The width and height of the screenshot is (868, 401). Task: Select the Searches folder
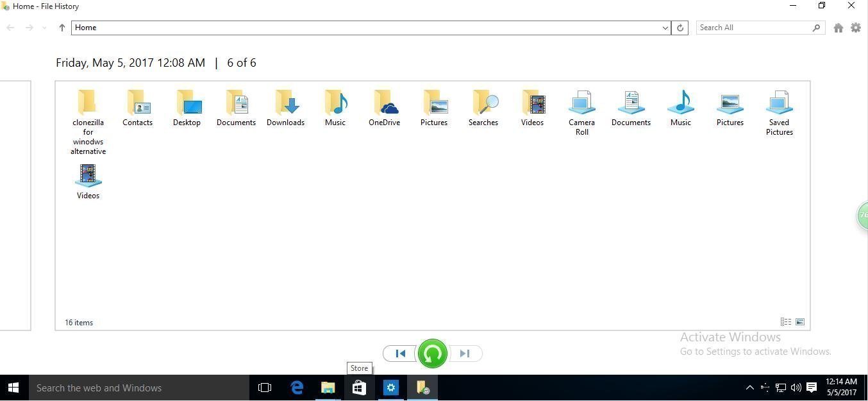pyautogui.click(x=483, y=108)
